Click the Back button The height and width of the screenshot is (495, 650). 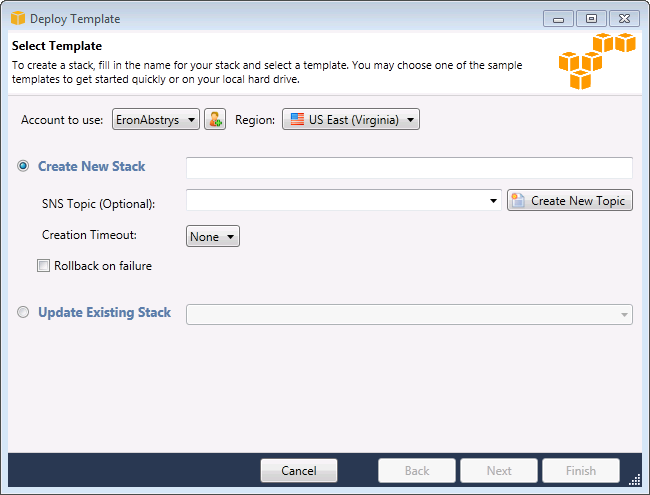(417, 470)
